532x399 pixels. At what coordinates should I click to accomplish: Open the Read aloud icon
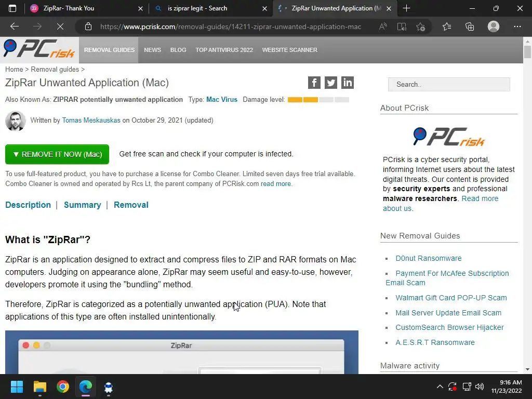[383, 26]
